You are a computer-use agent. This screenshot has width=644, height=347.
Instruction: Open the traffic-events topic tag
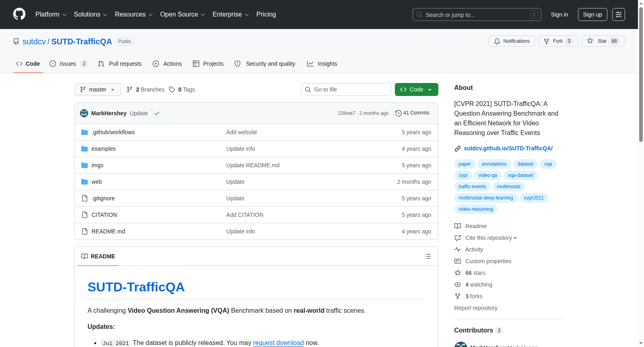pyautogui.click(x=472, y=187)
